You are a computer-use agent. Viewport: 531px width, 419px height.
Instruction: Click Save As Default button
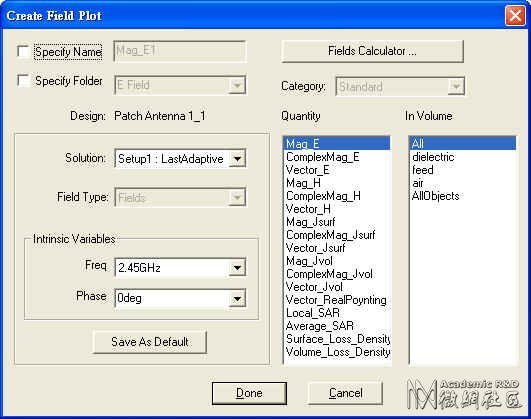click(150, 342)
